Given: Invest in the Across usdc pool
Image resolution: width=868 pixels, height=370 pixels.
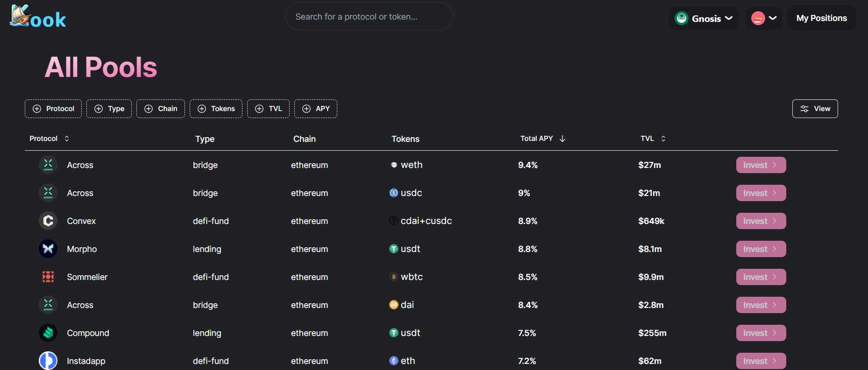Looking at the screenshot, I should [761, 193].
